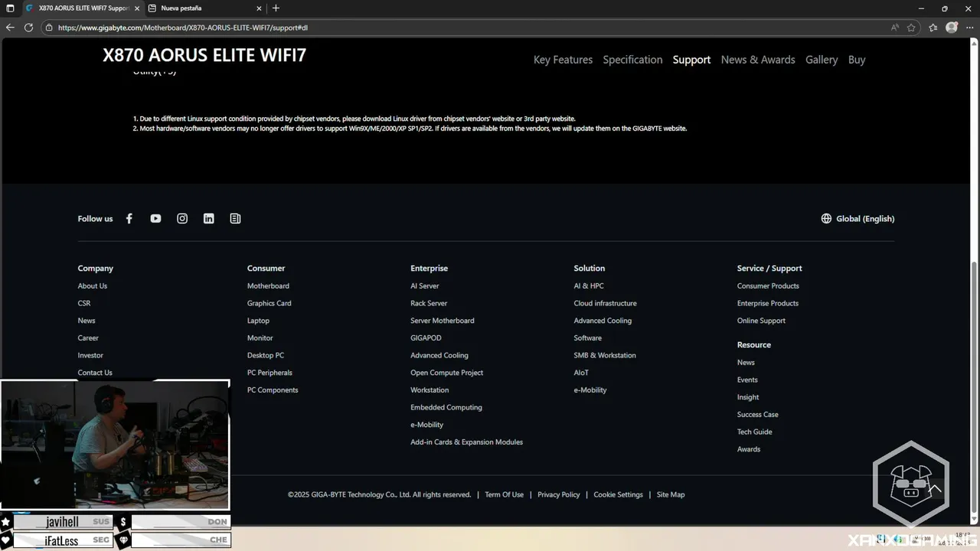Open the Support section
This screenshot has width=980, height=551.
(x=691, y=60)
